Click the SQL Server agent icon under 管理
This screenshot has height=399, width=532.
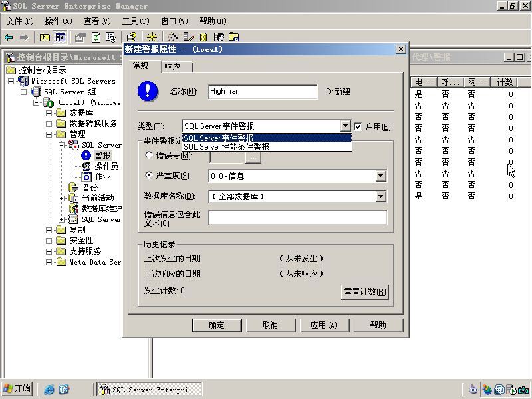(x=74, y=145)
